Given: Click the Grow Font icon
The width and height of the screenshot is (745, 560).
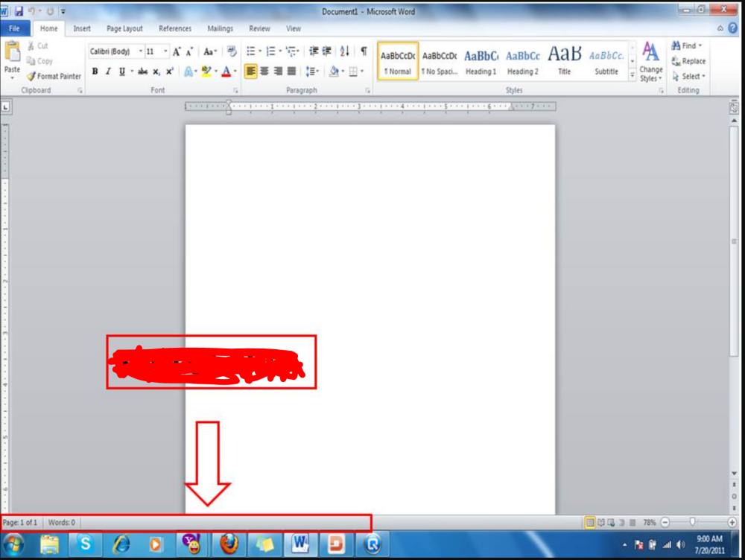Looking at the screenshot, I should [x=177, y=51].
